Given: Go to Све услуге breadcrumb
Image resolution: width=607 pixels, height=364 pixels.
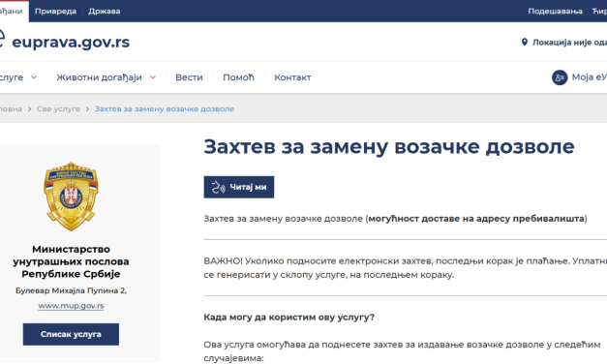Looking at the screenshot, I should [58, 108].
